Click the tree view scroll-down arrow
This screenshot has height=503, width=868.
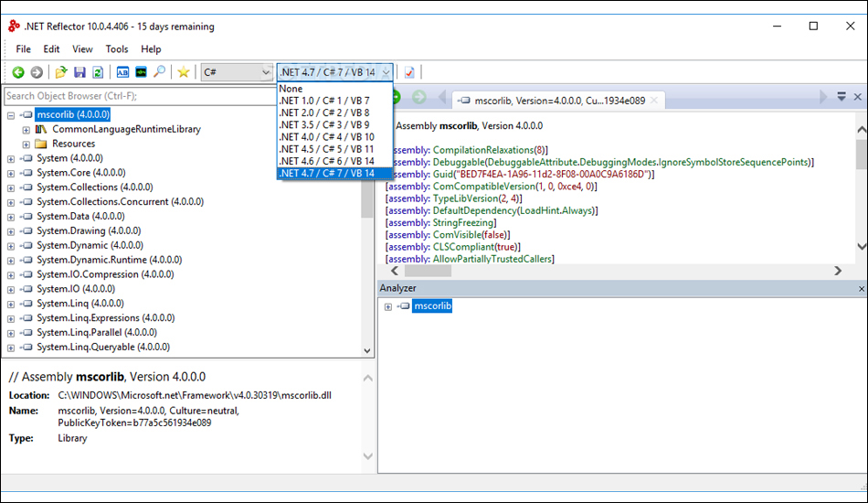(367, 350)
